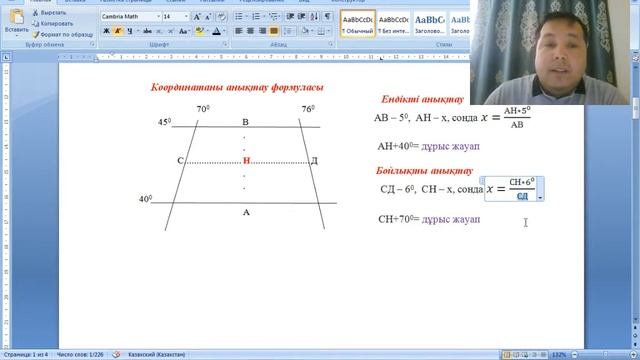The height and width of the screenshot is (360, 640).
Task: Align text left
Action: pos(239,31)
